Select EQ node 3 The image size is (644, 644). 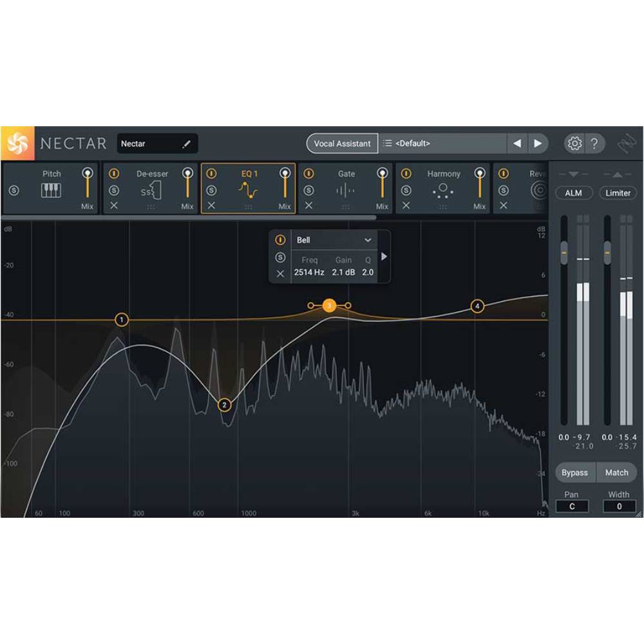click(x=329, y=305)
